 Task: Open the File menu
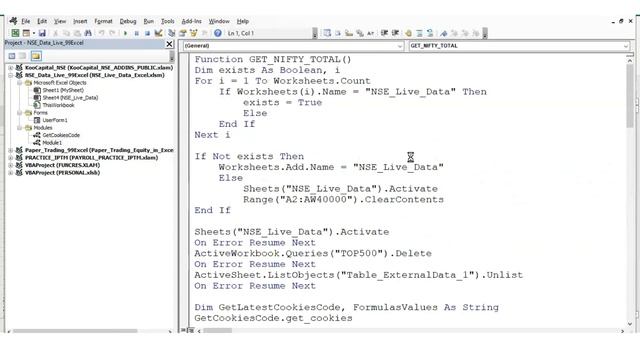[26, 21]
